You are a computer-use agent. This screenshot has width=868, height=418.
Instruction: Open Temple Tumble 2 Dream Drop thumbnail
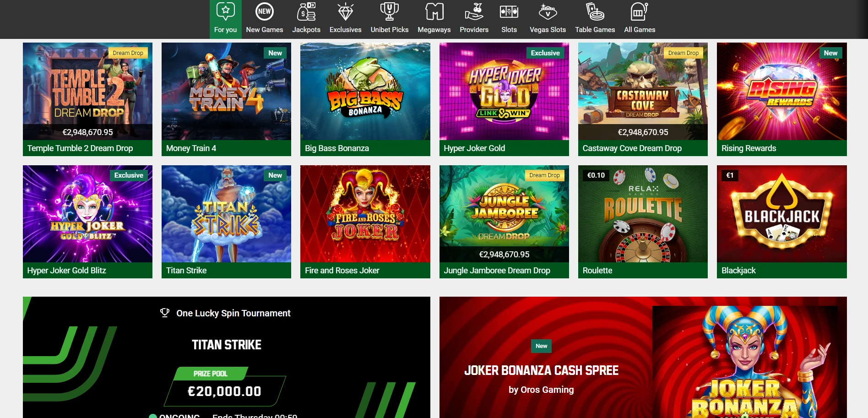click(x=87, y=91)
